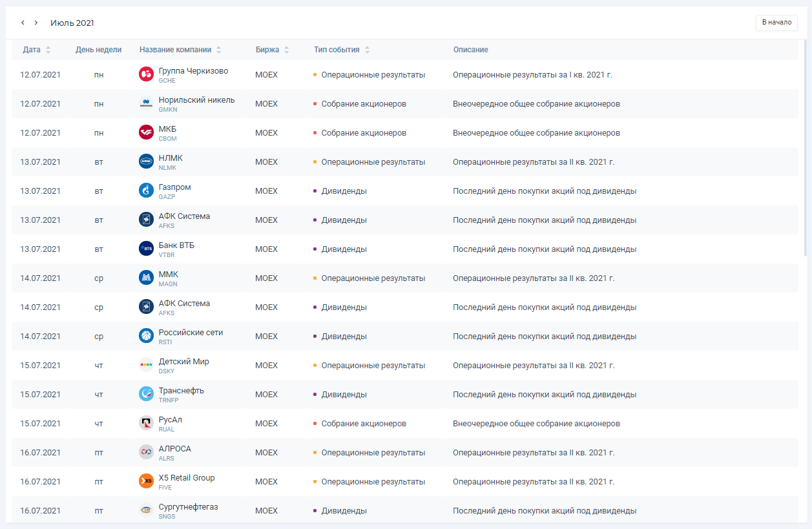
Task: Click MOEX in Российские сети row
Action: tap(266, 336)
